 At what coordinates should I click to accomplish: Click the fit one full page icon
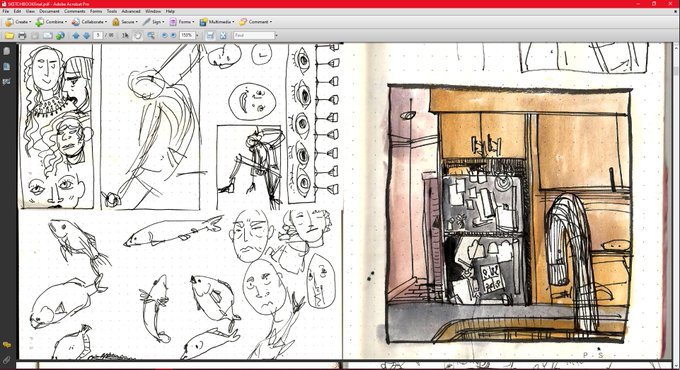[x=223, y=36]
